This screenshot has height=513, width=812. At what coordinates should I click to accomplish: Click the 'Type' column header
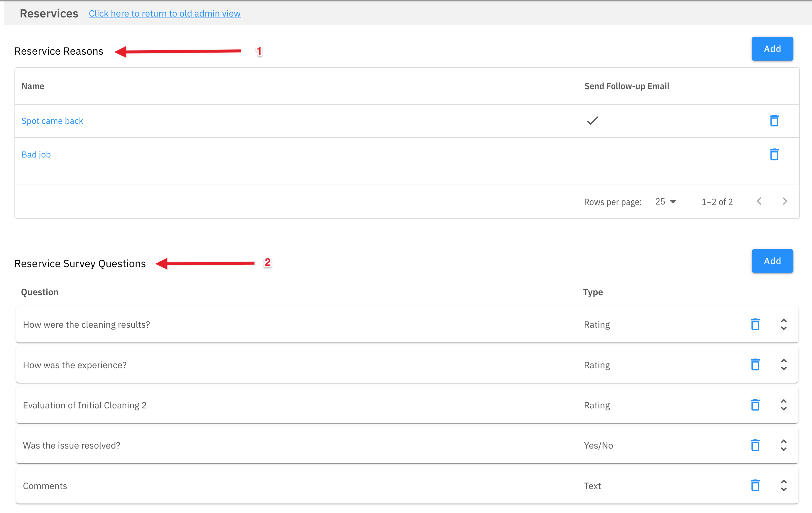(x=593, y=292)
